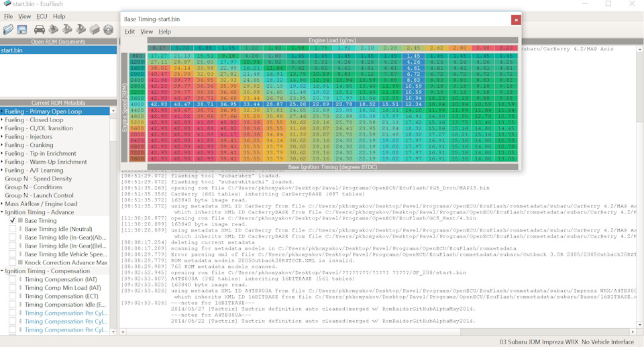Click the log pane horizontal scroll-left arrow
Screen dimensions: 644x347
click(123, 332)
